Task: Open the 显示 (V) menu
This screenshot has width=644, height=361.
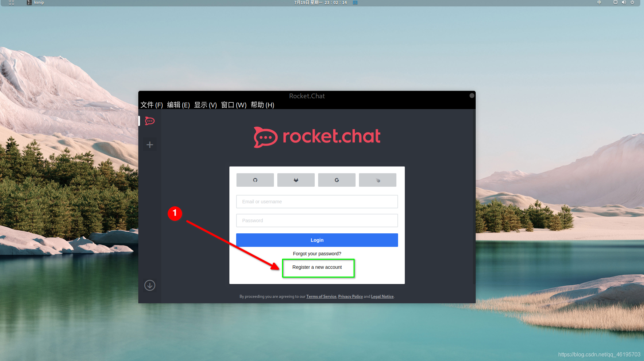Action: [205, 105]
